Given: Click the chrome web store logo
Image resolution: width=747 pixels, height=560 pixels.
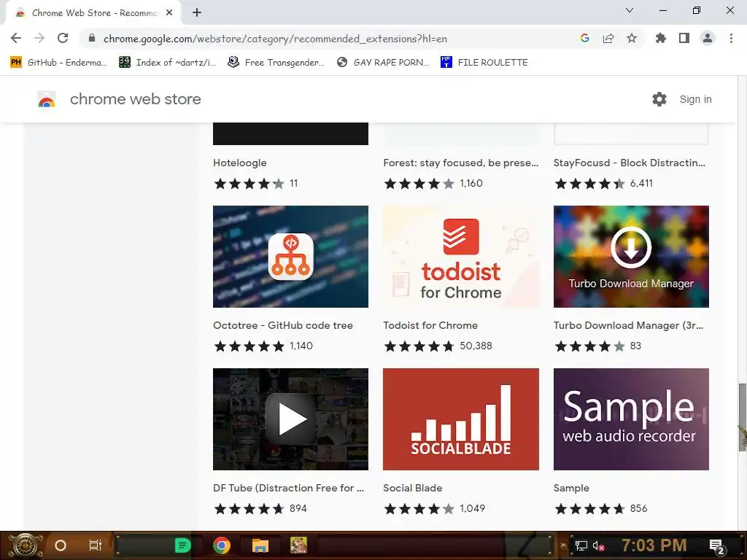Looking at the screenshot, I should coord(119,99).
